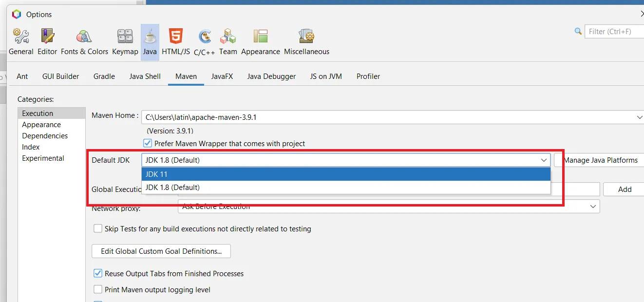The height and width of the screenshot is (302, 644).
Task: Switch to the Java Debugger tab
Action: [271, 76]
